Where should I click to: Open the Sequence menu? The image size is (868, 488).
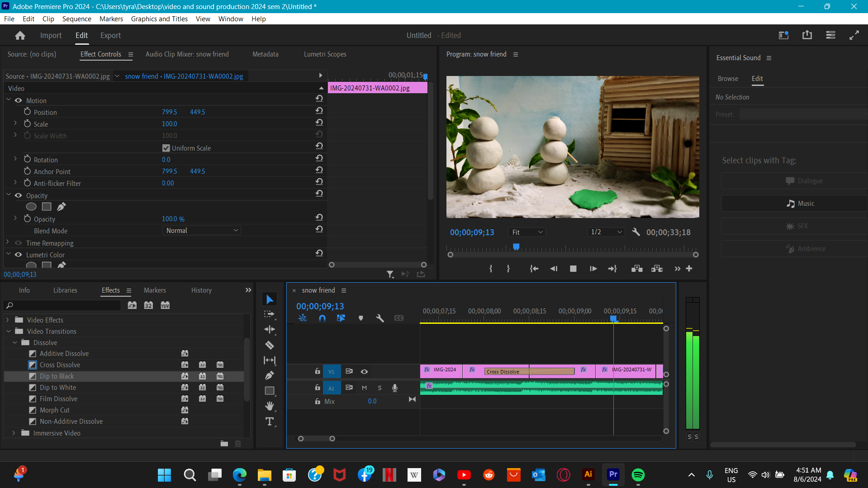pos(76,19)
